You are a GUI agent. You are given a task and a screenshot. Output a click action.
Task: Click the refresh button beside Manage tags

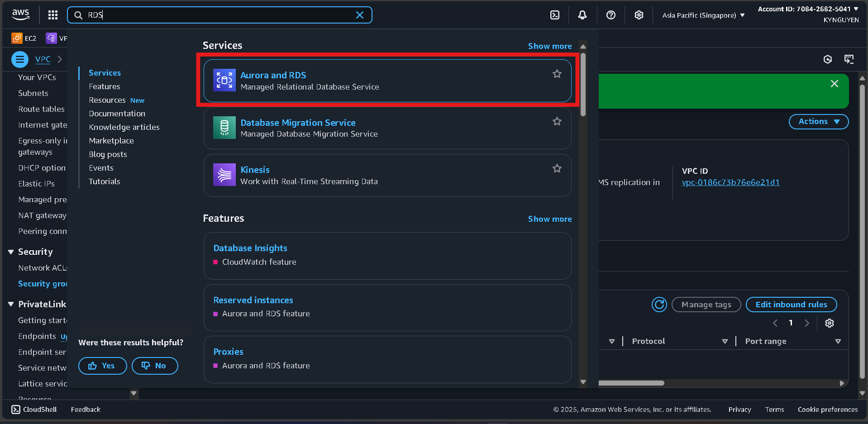[x=659, y=305]
